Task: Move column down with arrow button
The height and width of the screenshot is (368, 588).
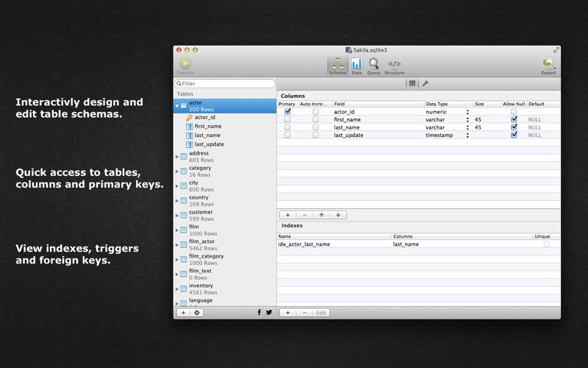Action: (x=338, y=215)
